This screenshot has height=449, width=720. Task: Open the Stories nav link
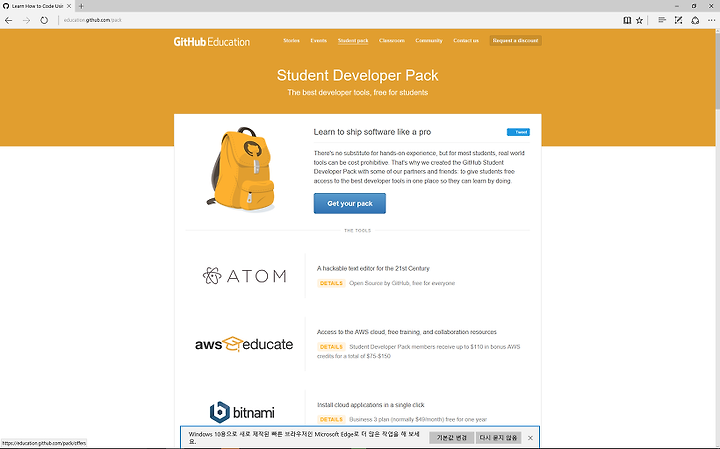tap(291, 40)
